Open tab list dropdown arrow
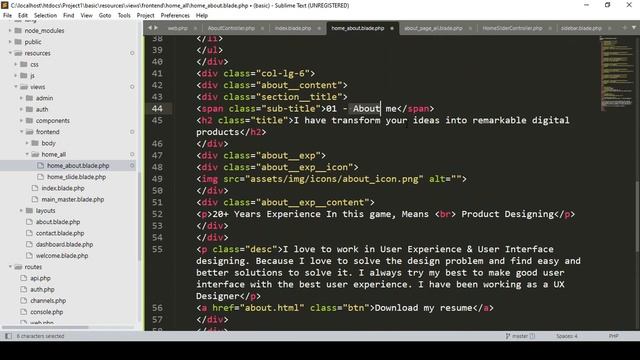 [633, 28]
